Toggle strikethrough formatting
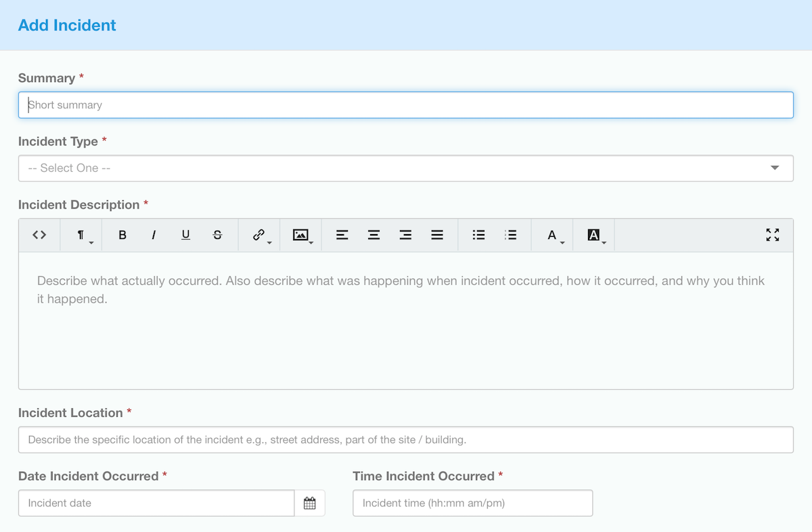This screenshot has width=812, height=532. coord(217,235)
